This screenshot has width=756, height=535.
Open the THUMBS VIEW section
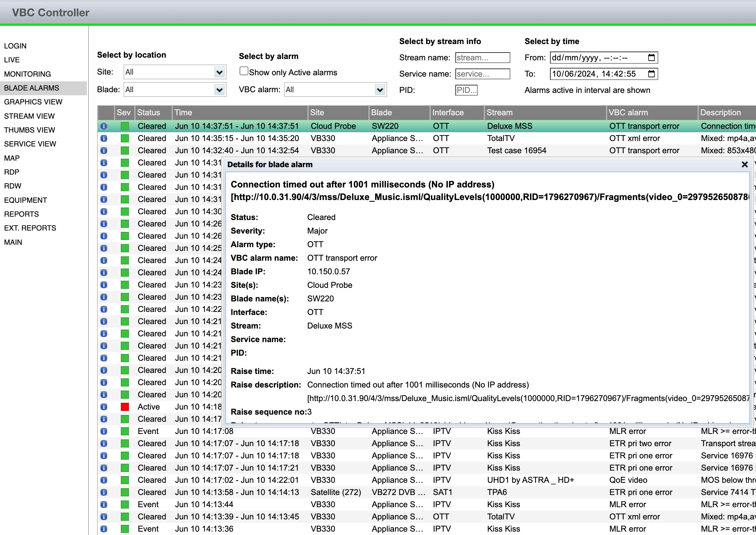[x=30, y=130]
